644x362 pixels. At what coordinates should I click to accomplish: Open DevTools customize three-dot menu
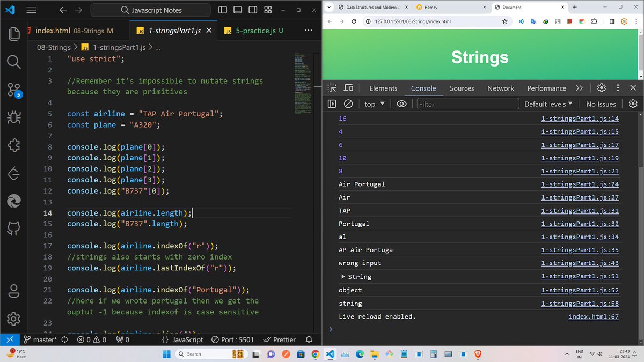click(618, 88)
